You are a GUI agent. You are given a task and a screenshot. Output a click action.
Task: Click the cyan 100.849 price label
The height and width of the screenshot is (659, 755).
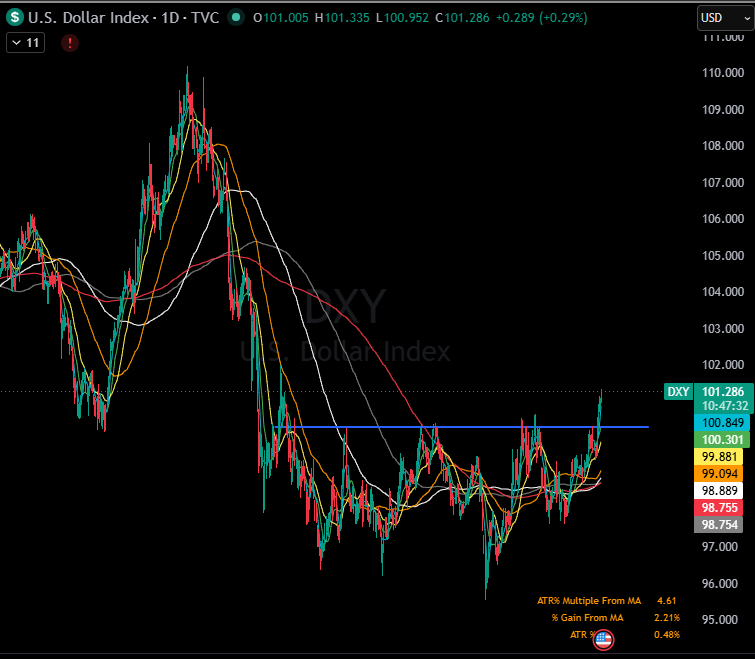(722, 423)
